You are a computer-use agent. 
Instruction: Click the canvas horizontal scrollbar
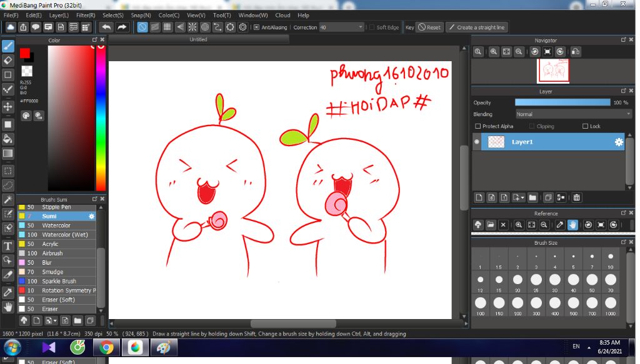point(293,323)
